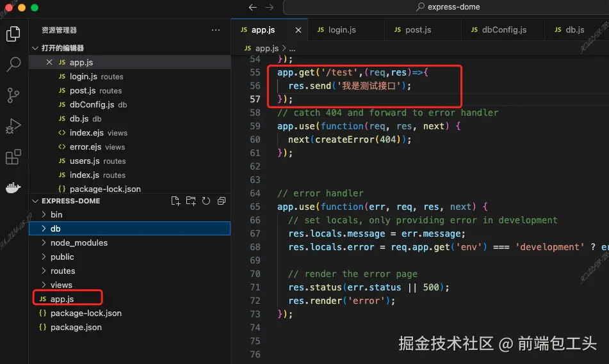609x364 pixels.
Task: Open package-lock.json in open editors list
Action: pyautogui.click(x=130, y=189)
